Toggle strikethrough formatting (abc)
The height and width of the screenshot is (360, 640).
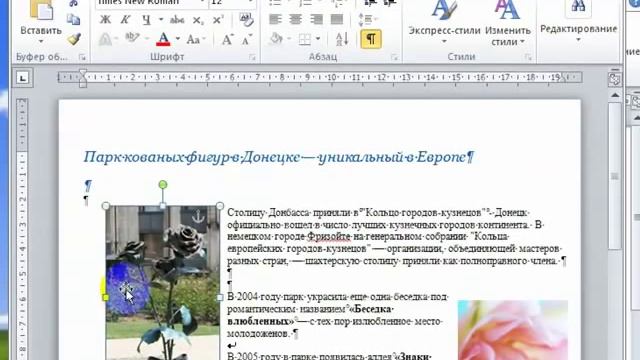177,20
